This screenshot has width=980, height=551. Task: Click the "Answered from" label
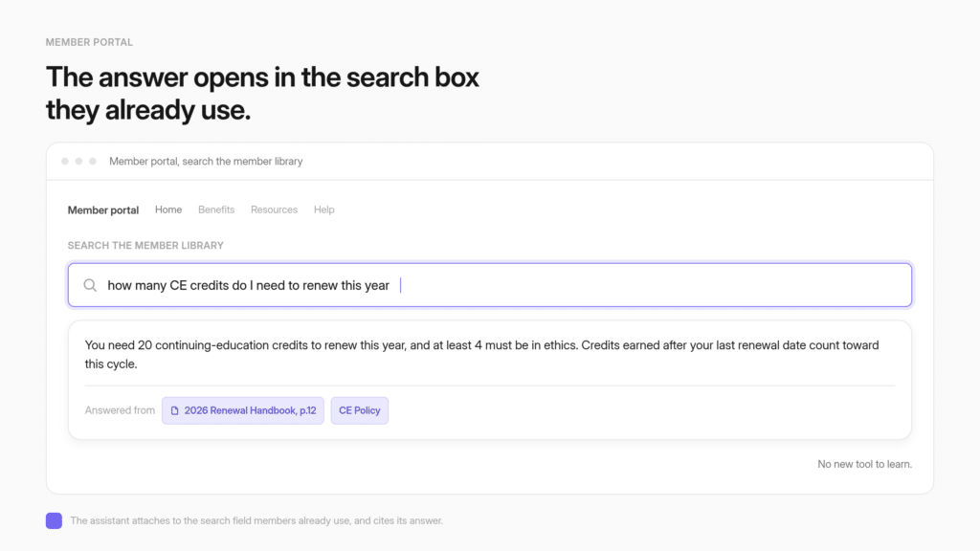(x=120, y=410)
